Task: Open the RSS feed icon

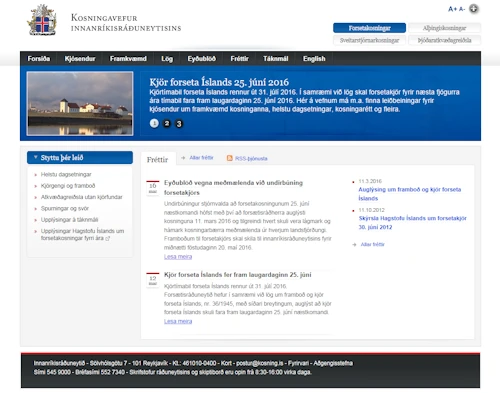Action: 230,158
